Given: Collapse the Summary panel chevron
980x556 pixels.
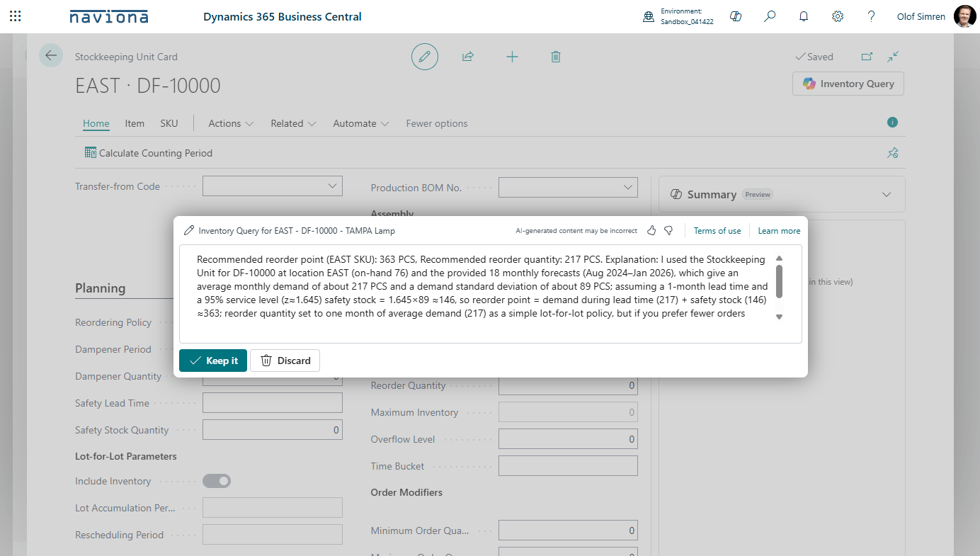Looking at the screenshot, I should 887,195.
